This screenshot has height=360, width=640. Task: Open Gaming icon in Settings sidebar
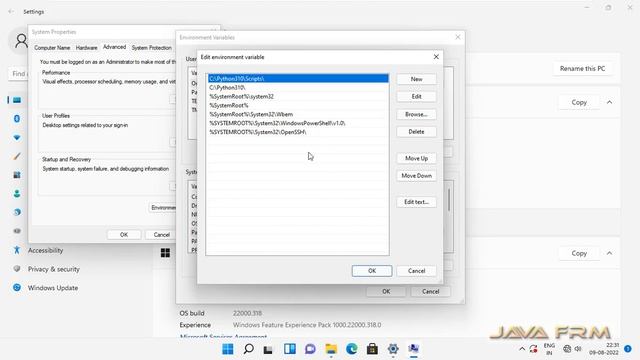tap(17, 231)
